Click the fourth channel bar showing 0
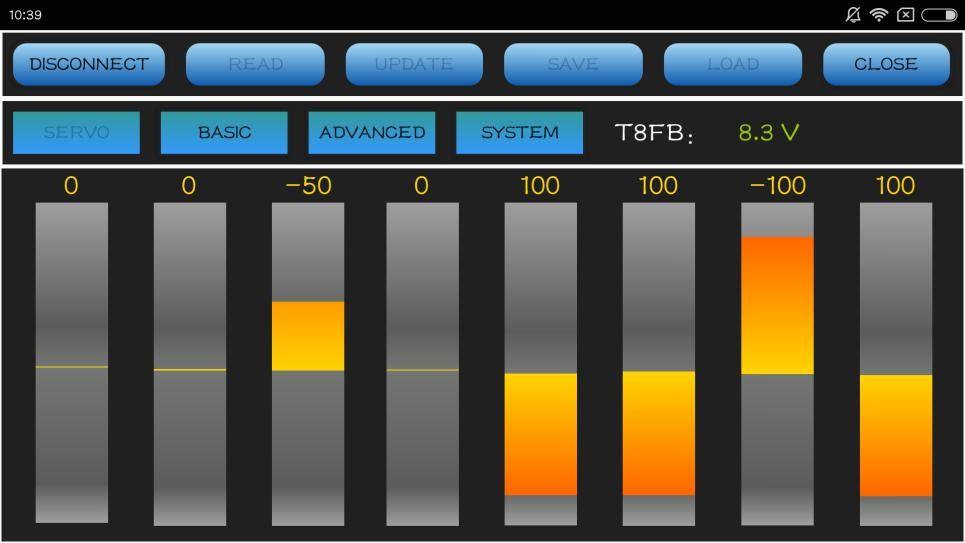The width and height of the screenshot is (965, 543). click(x=422, y=363)
